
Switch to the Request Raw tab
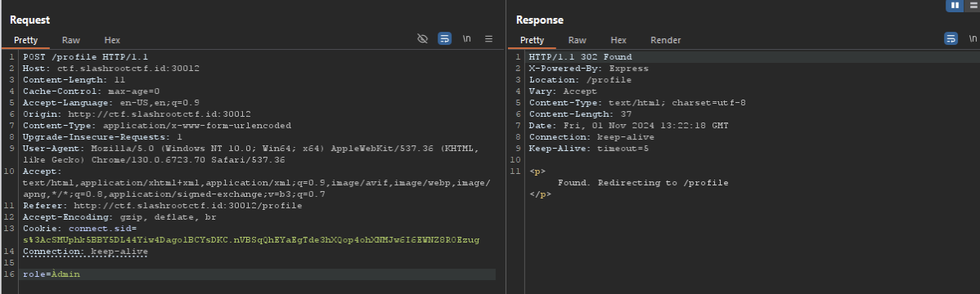[x=70, y=40]
